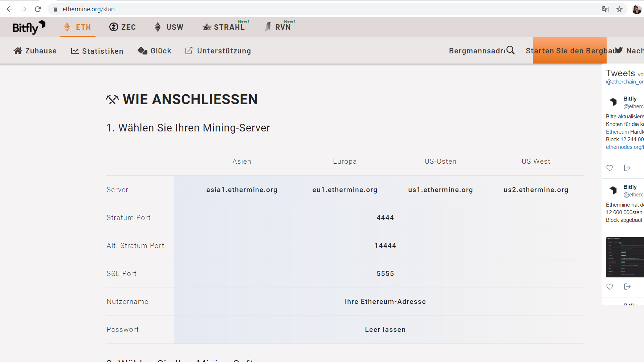The width and height of the screenshot is (644, 362).
Task: Open the tweet's screenshot thumbnail
Action: (625, 257)
